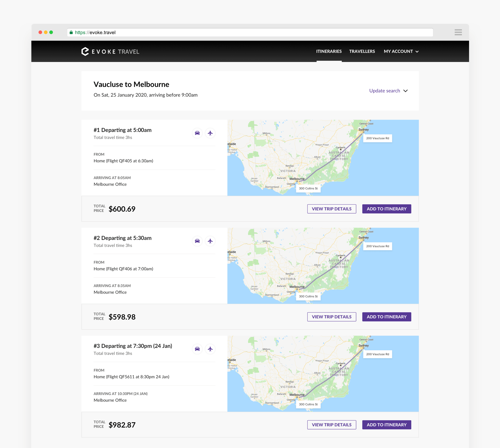Go to the Itineraries tab
The image size is (500, 448).
pos(329,51)
